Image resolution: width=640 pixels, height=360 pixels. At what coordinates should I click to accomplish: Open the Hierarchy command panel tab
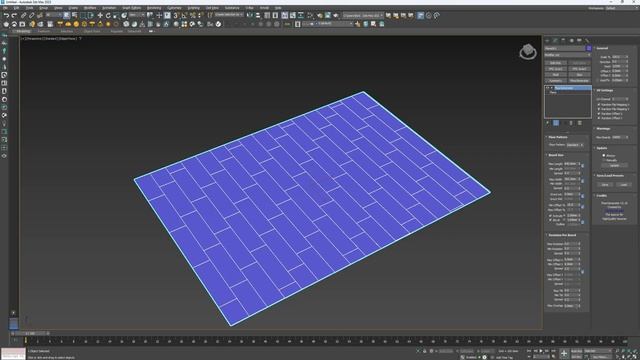point(563,40)
